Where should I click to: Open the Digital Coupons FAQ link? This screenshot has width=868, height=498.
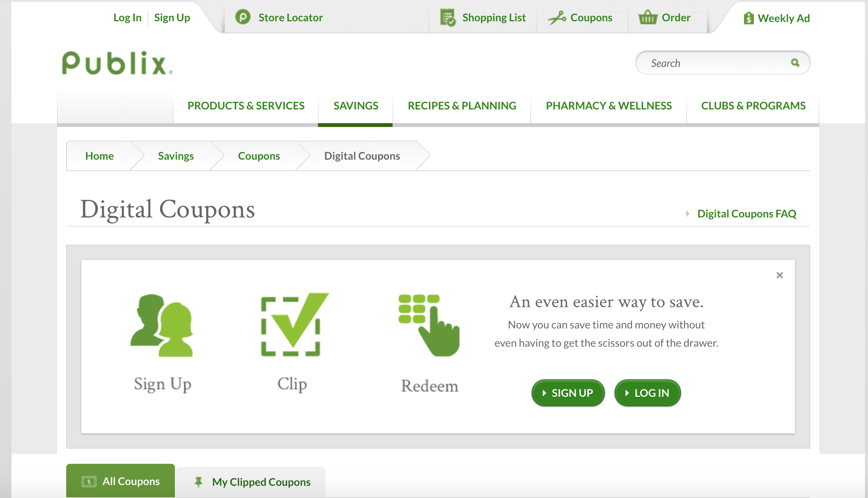(x=746, y=214)
